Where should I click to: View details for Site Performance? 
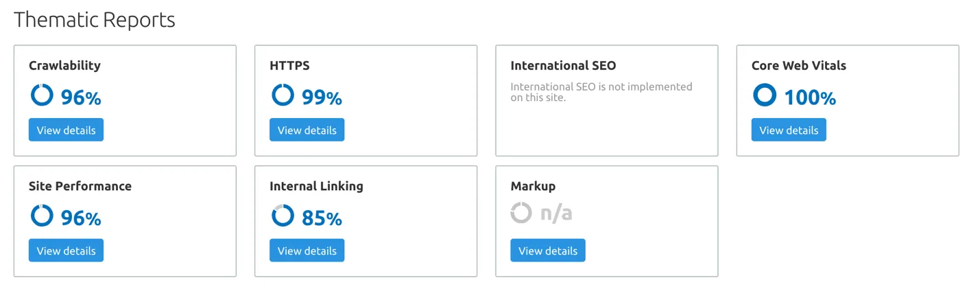[x=66, y=251]
